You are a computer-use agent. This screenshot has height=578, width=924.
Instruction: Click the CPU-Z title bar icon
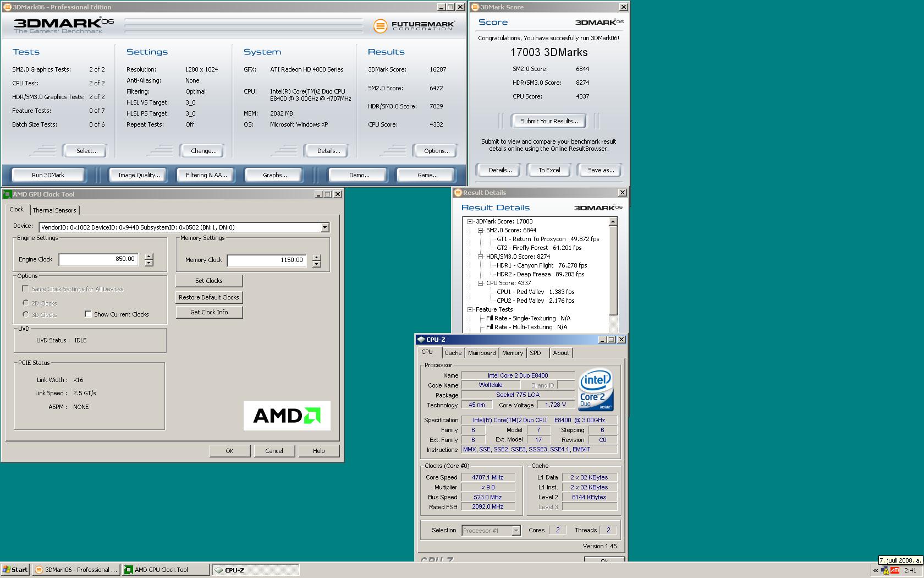[421, 340]
